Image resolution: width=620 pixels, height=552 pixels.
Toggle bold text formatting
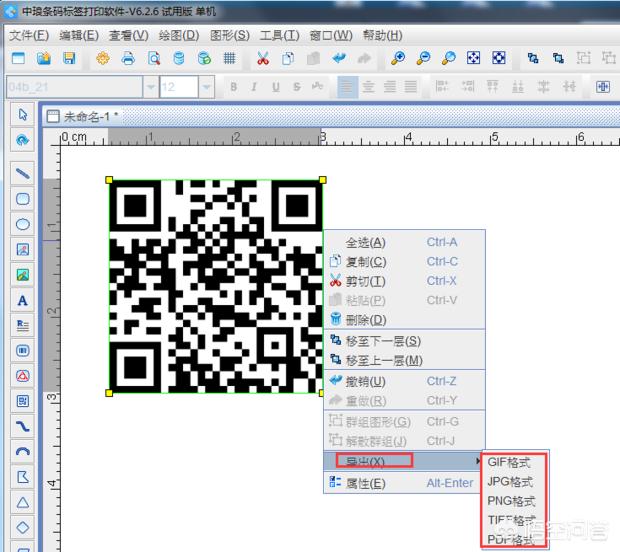pos(233,87)
